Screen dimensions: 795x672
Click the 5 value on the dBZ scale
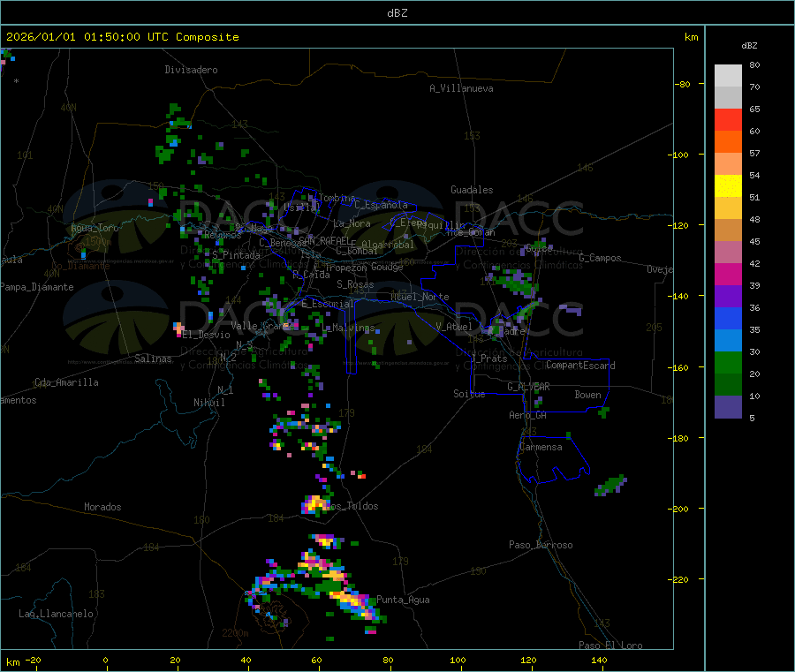coord(752,418)
